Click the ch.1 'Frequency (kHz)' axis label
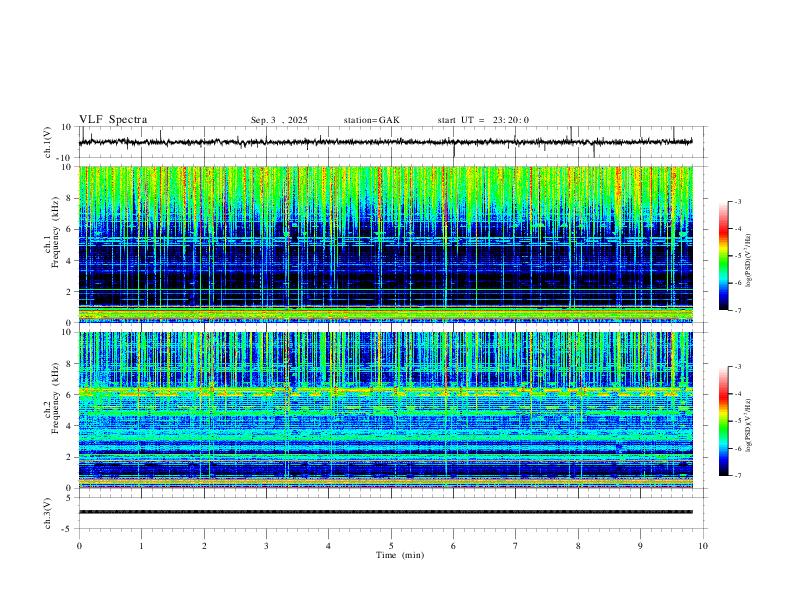Viewport: 792px width, 612px height. 55,232
